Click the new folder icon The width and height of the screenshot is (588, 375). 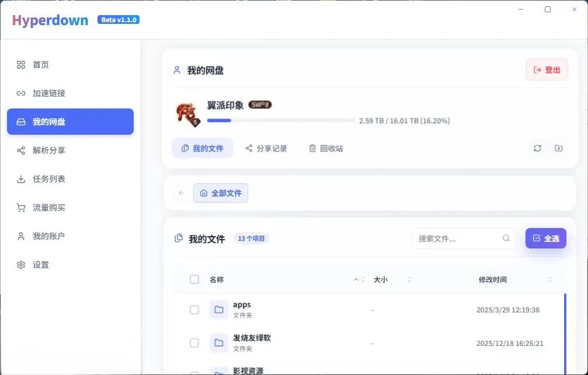559,148
